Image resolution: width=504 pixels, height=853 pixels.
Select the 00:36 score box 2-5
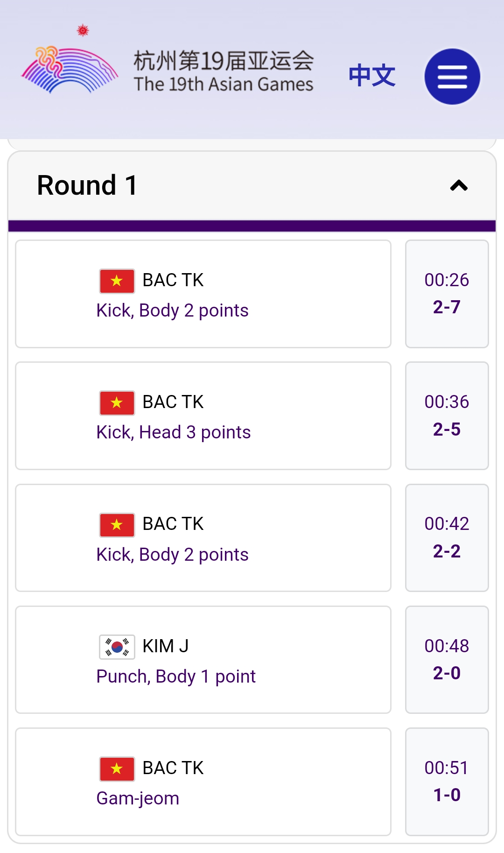click(447, 416)
